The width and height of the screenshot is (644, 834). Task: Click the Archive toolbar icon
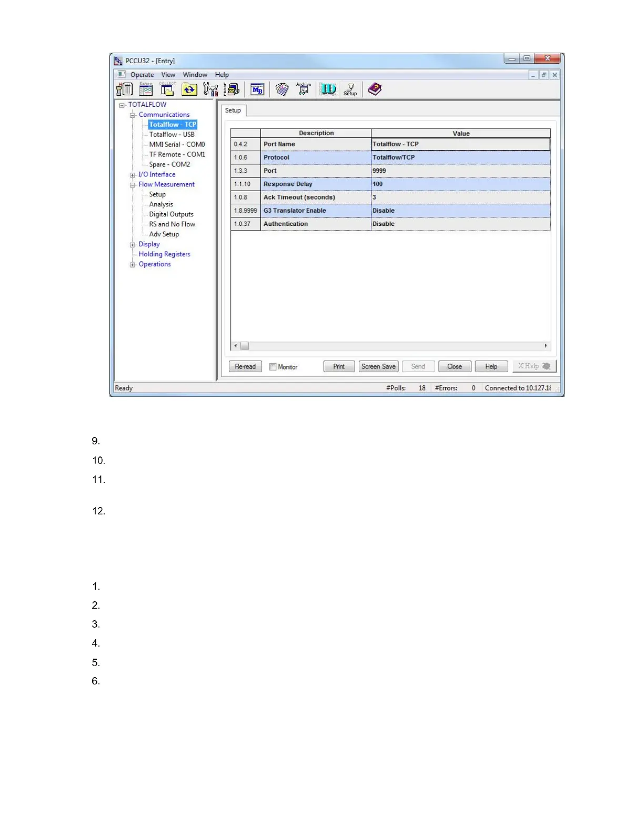[x=304, y=90]
